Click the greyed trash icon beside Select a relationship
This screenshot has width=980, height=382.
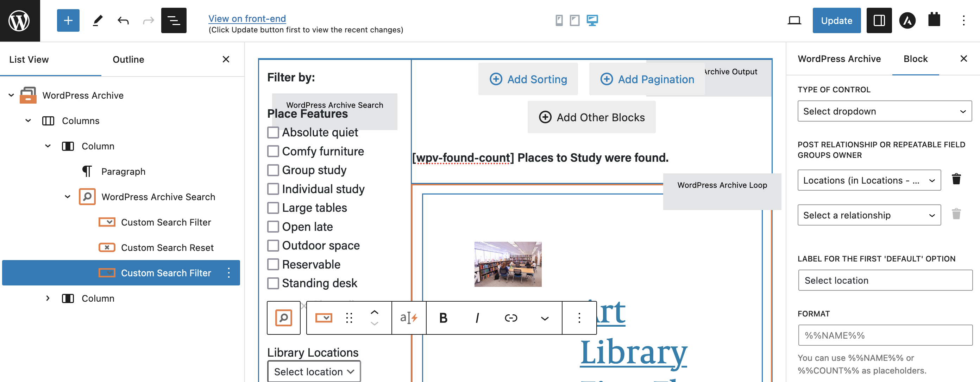point(956,214)
